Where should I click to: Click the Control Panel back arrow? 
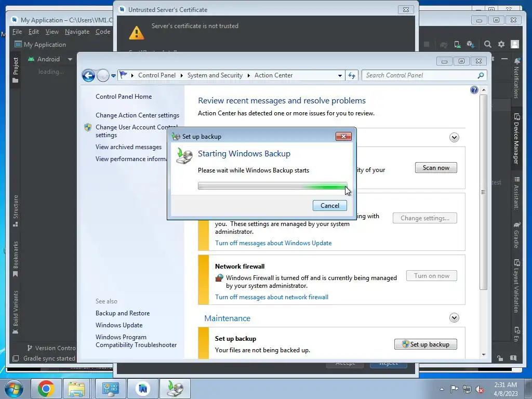click(x=88, y=75)
